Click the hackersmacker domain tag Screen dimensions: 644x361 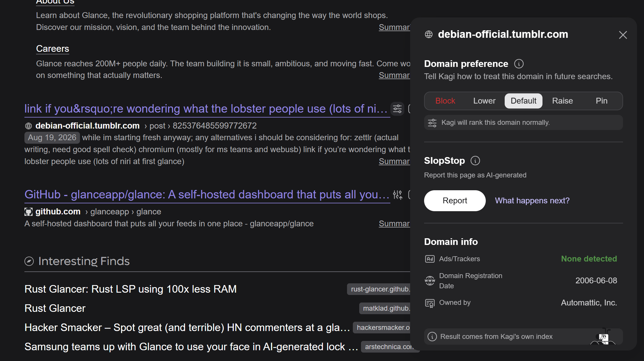coord(382,328)
